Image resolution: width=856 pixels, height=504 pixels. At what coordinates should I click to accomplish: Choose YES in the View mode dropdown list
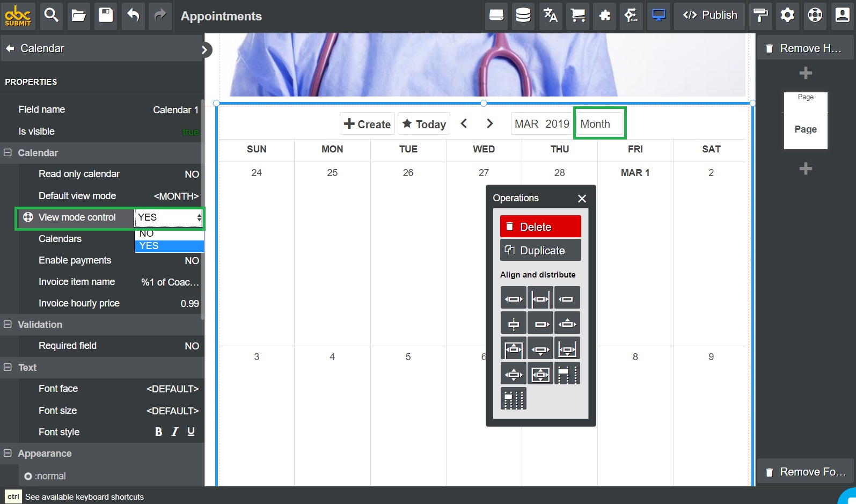click(169, 246)
